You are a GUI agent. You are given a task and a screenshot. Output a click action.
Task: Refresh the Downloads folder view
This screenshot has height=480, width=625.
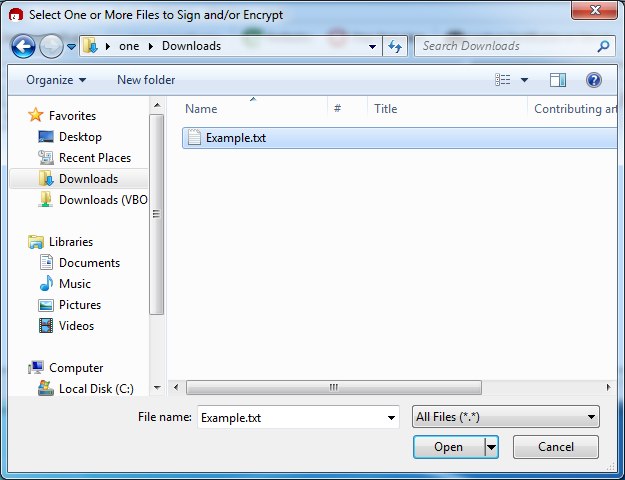point(395,46)
